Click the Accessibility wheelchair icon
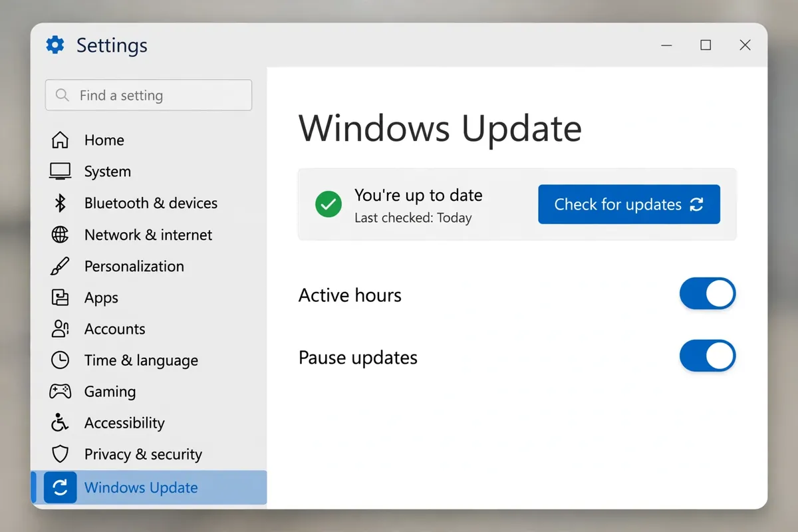The width and height of the screenshot is (798, 532). point(60,423)
